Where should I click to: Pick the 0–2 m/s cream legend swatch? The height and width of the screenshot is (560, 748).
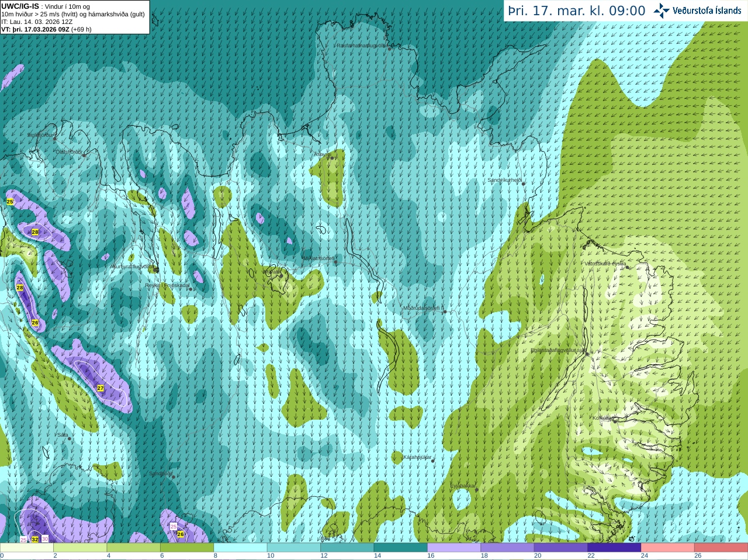pos(27,548)
